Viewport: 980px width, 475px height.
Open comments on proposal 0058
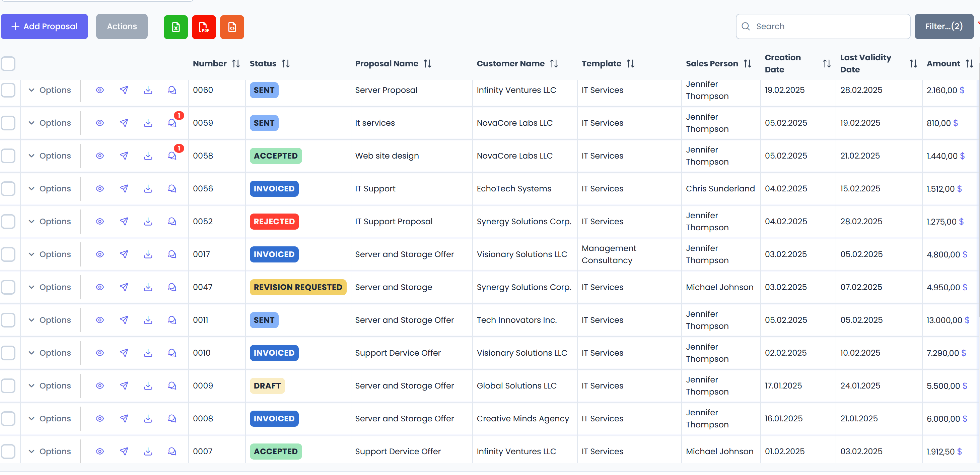click(172, 156)
